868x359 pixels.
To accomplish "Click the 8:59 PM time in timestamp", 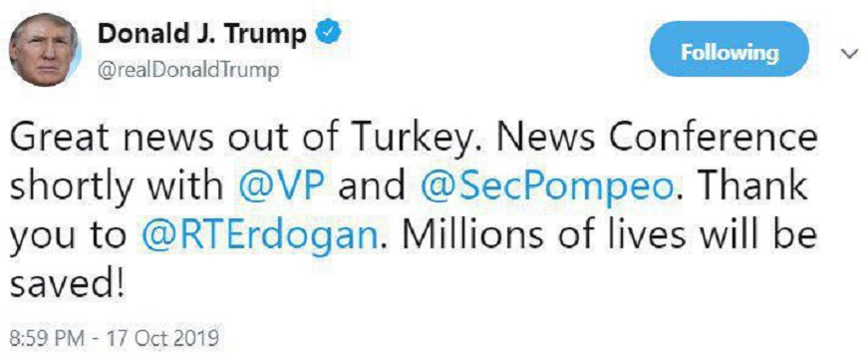I will [42, 337].
